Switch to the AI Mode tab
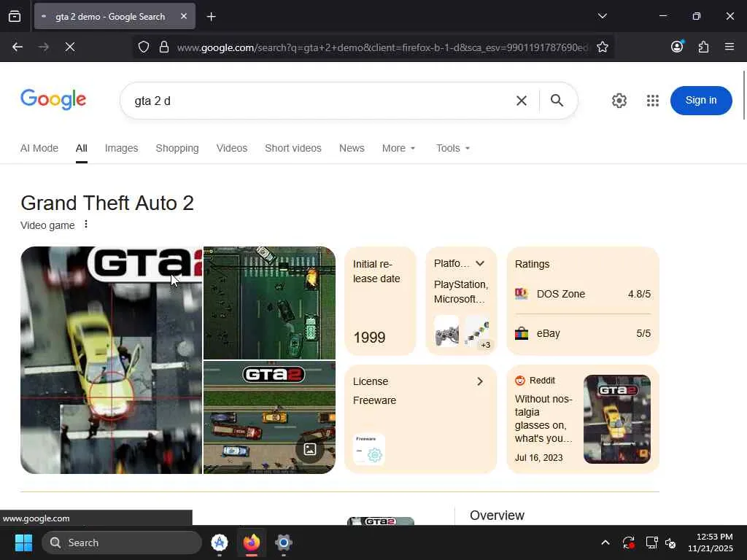 (x=39, y=148)
